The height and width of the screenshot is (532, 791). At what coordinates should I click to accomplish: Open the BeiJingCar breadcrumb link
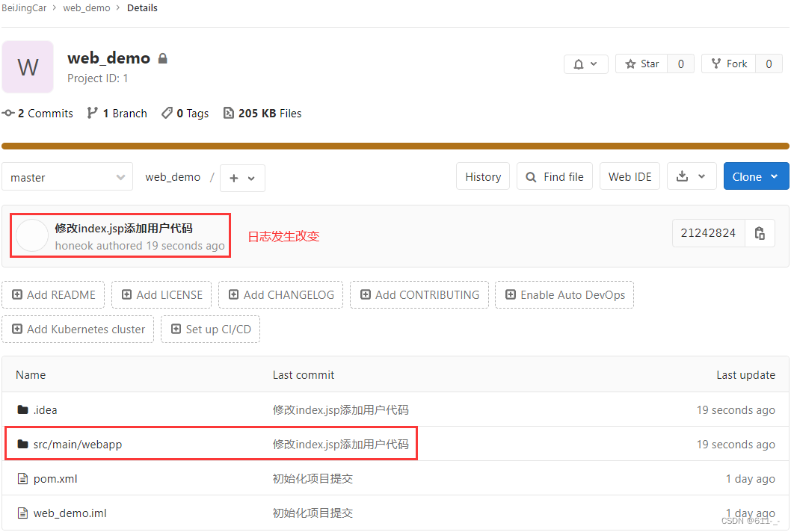click(x=24, y=8)
